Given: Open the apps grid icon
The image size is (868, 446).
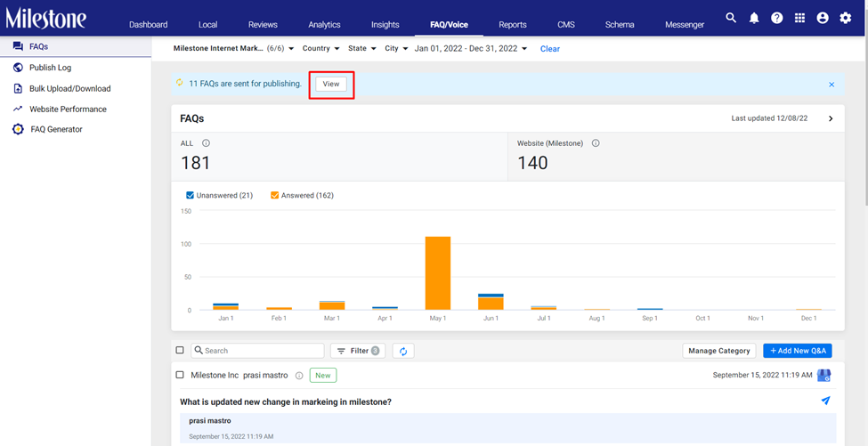Looking at the screenshot, I should 800,18.
